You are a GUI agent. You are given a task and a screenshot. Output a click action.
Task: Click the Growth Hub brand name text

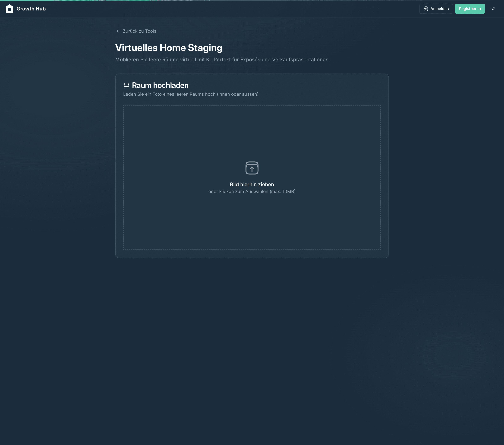31,9
